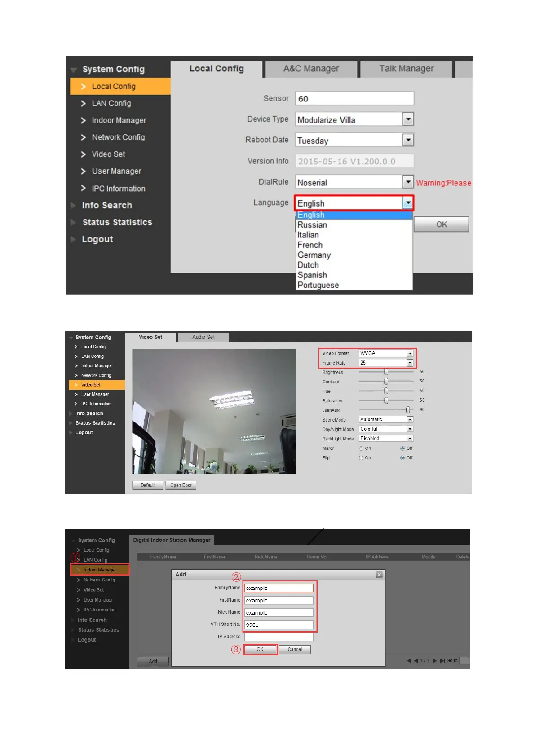Switch to the Talk Manager tab
The width and height of the screenshot is (535, 756).
pos(406,69)
